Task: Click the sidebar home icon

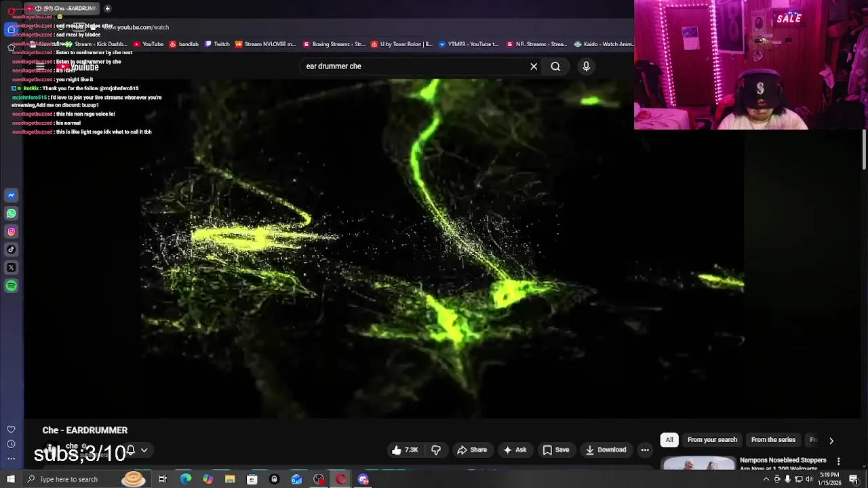Action: tap(11, 30)
